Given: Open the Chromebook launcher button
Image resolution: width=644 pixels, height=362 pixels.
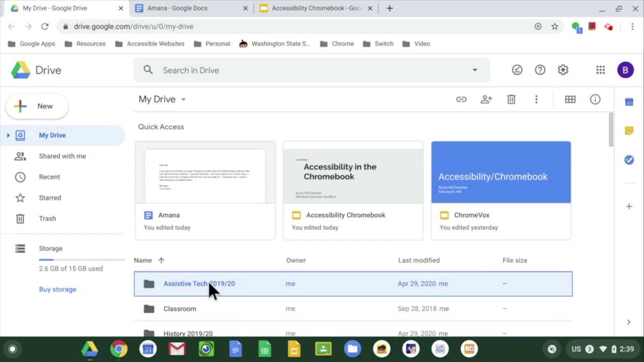Looking at the screenshot, I should pos(13,349).
